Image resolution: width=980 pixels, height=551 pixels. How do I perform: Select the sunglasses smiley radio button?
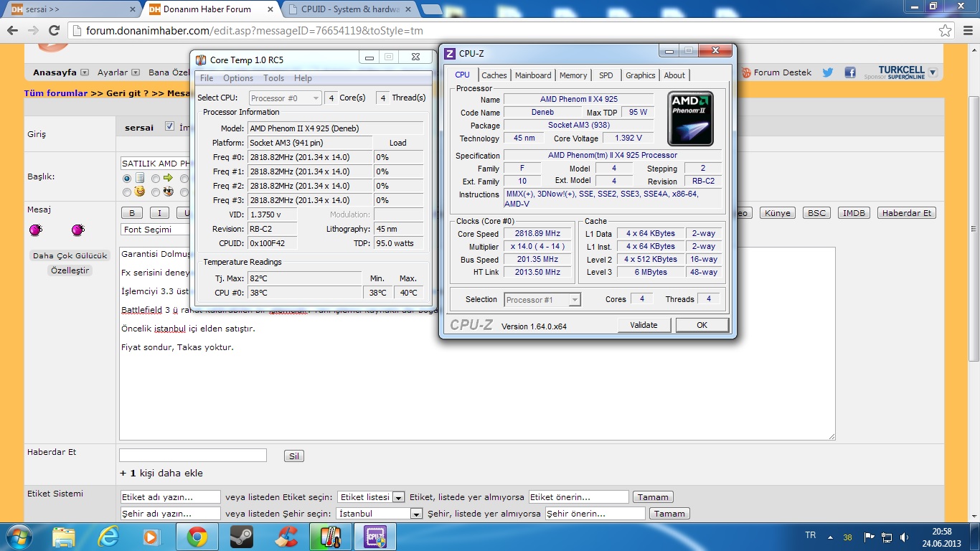[x=156, y=192]
